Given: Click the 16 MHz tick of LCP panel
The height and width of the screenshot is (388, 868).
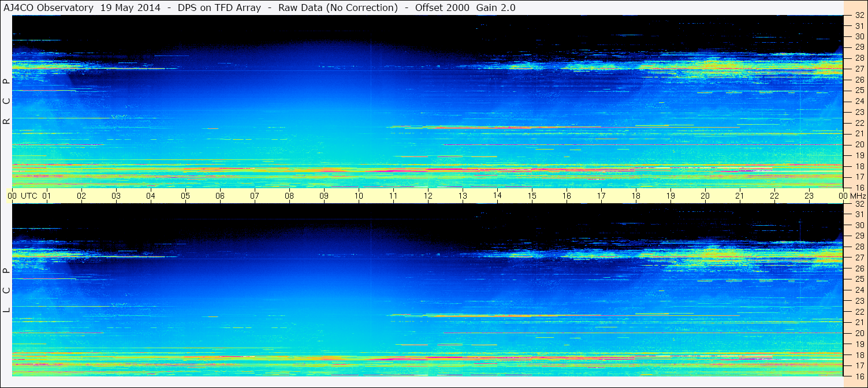Looking at the screenshot, I should point(859,376).
